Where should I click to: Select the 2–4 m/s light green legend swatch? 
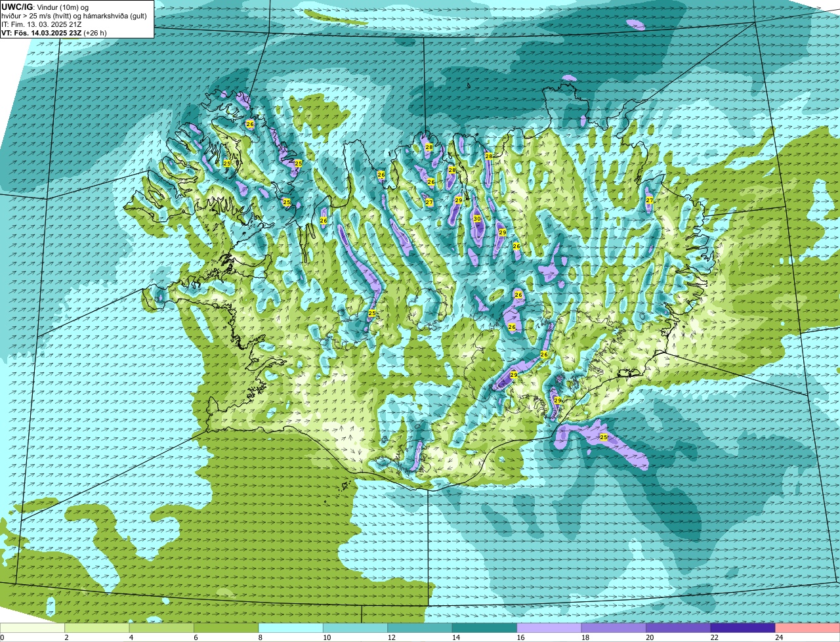[97, 628]
